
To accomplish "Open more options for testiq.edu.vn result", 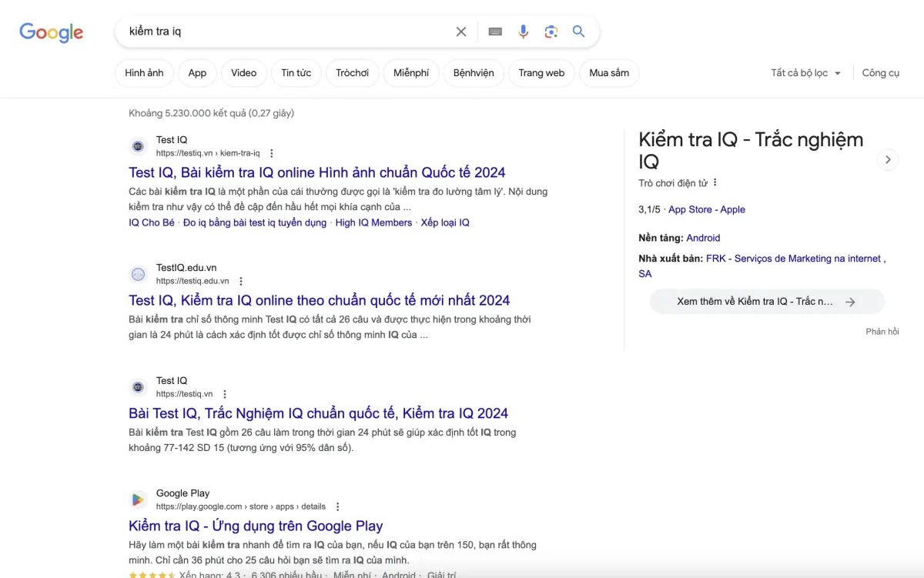I will click(x=240, y=281).
